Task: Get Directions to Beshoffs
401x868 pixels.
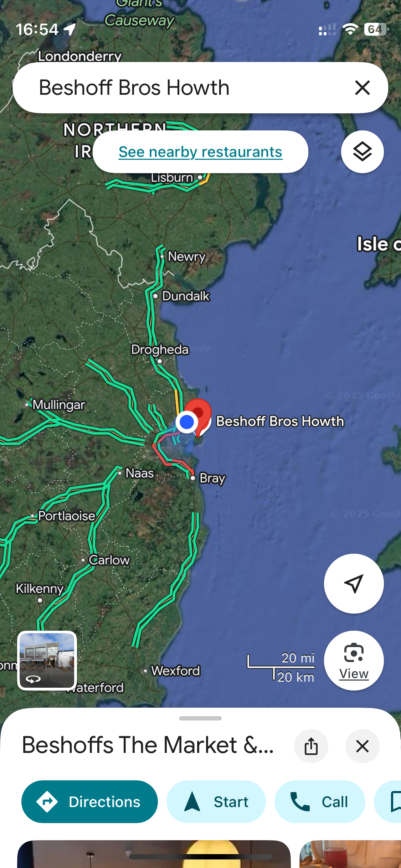Action: click(89, 802)
